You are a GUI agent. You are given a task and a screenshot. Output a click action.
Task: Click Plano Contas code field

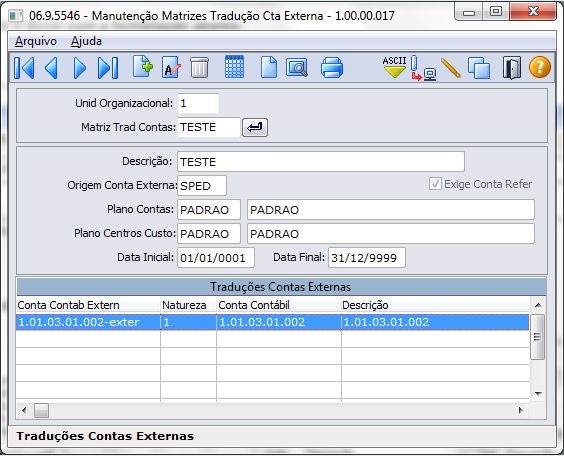[x=209, y=210]
